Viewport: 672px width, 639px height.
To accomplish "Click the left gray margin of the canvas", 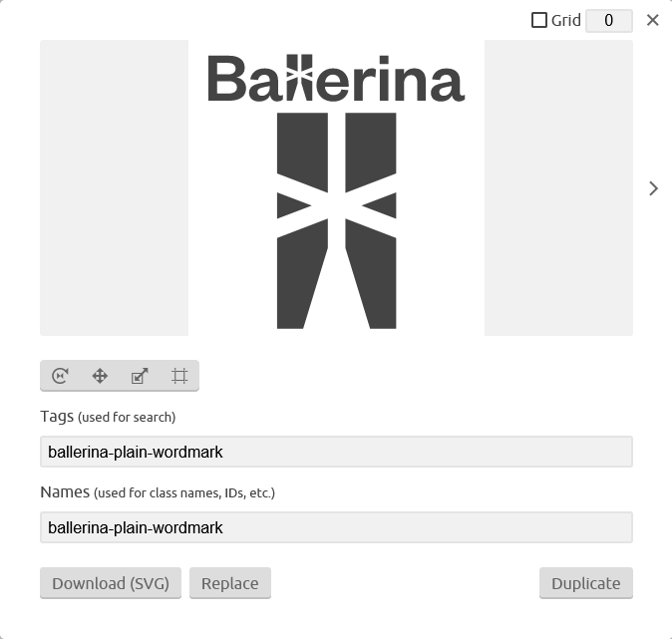I will point(114,187).
